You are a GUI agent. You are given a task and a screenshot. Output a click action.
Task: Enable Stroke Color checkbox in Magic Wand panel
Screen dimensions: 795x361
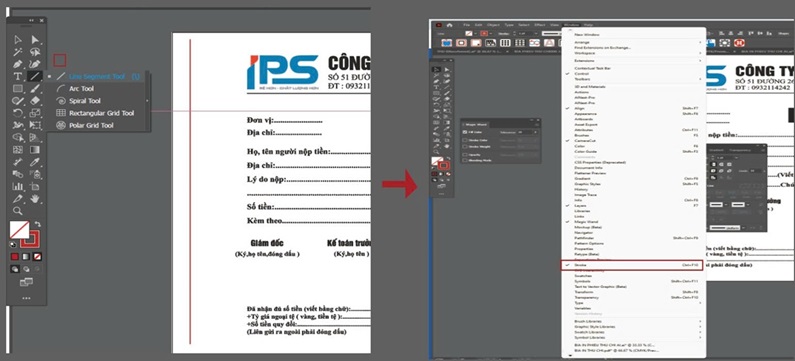click(x=464, y=140)
